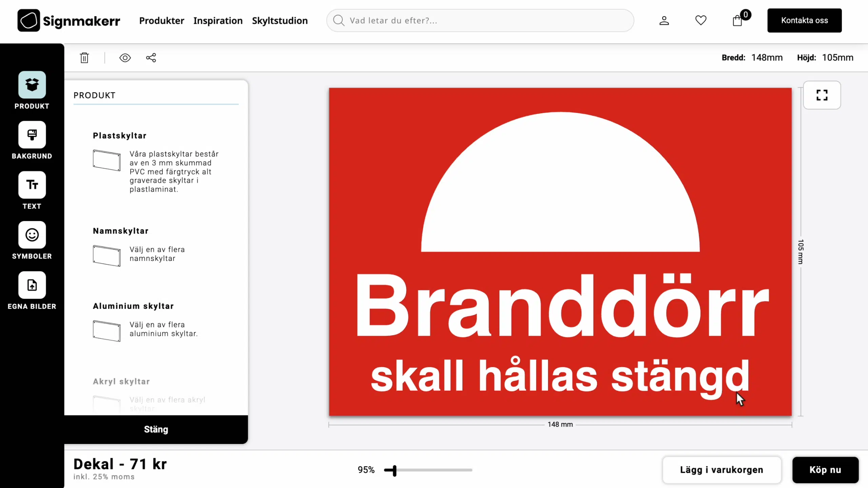Click the Lägg i varukorgen button
This screenshot has width=868, height=488.
click(x=722, y=470)
